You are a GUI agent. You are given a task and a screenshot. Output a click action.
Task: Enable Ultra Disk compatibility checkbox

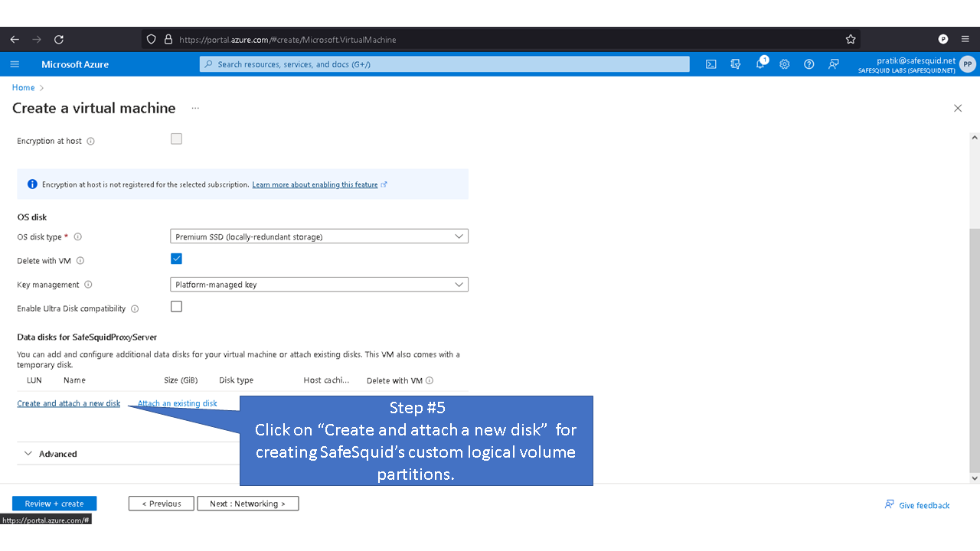(176, 306)
